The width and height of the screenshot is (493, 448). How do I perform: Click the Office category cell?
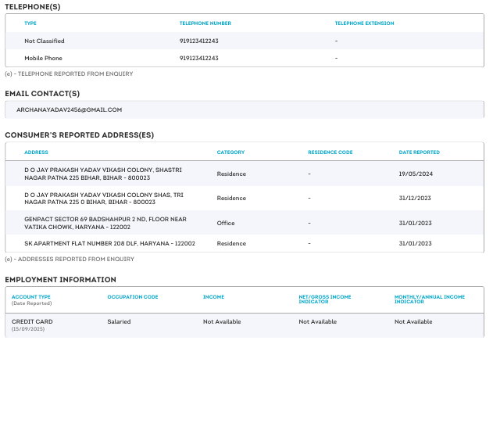[x=226, y=223]
